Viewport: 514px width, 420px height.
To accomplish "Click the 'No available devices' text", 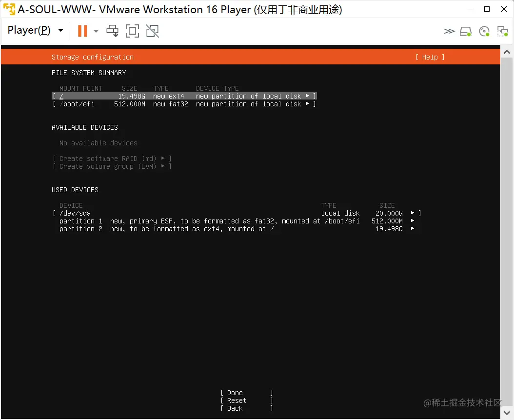I will coord(99,143).
